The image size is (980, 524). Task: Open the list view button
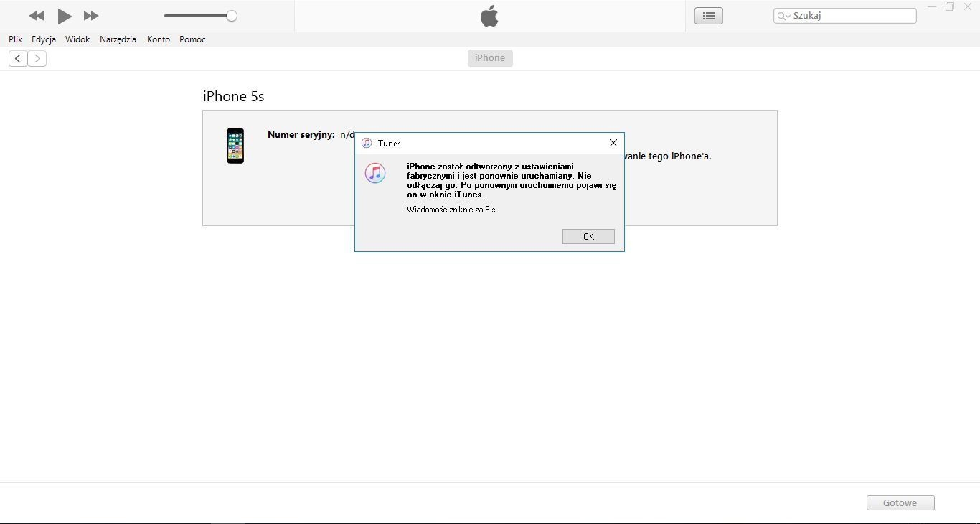pyautogui.click(x=709, y=16)
